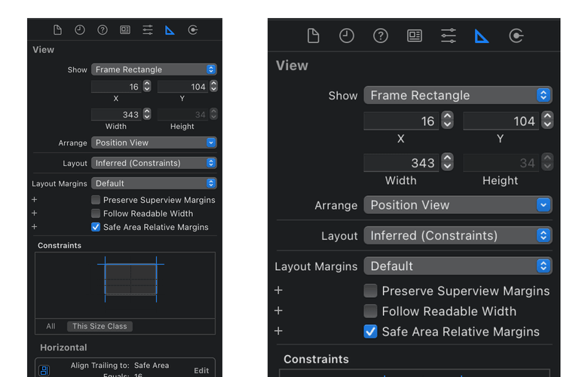588x377 pixels.
Task: Click Y field stepper in right panel
Action: pyautogui.click(x=547, y=121)
